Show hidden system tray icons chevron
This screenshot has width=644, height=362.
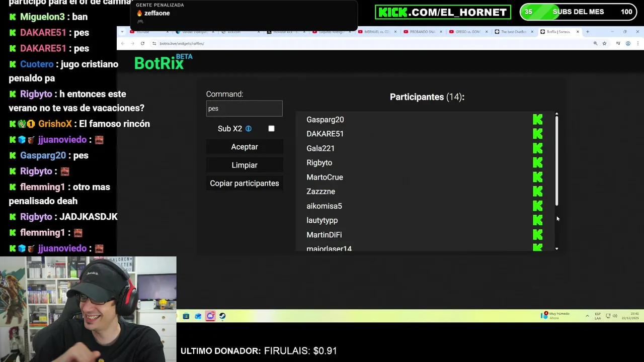587,316
